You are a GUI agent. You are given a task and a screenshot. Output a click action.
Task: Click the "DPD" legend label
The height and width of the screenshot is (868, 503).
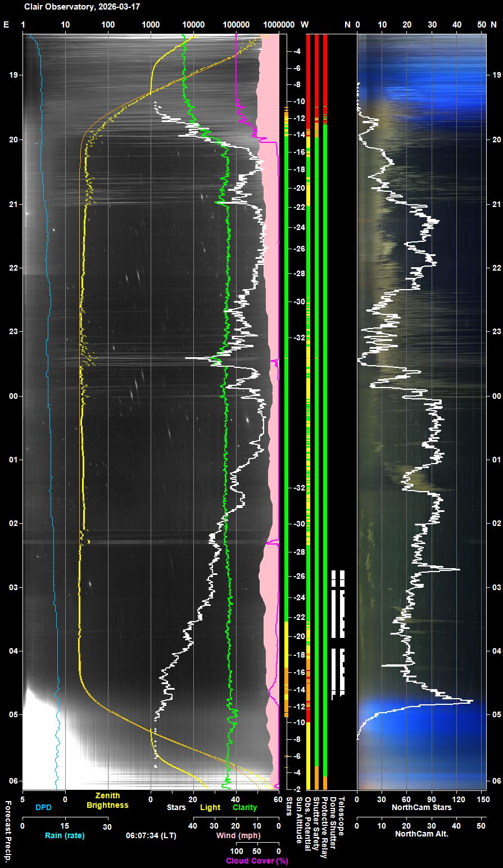click(x=43, y=807)
